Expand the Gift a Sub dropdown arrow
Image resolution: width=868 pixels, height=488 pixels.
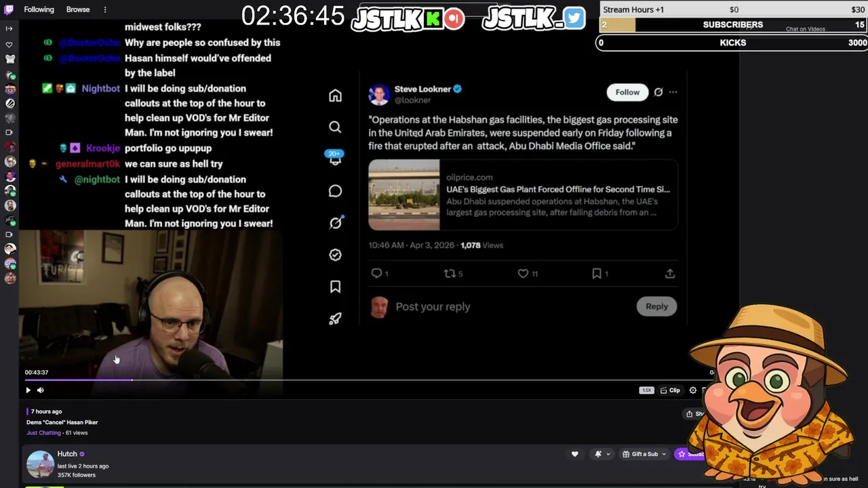pyautogui.click(x=664, y=454)
